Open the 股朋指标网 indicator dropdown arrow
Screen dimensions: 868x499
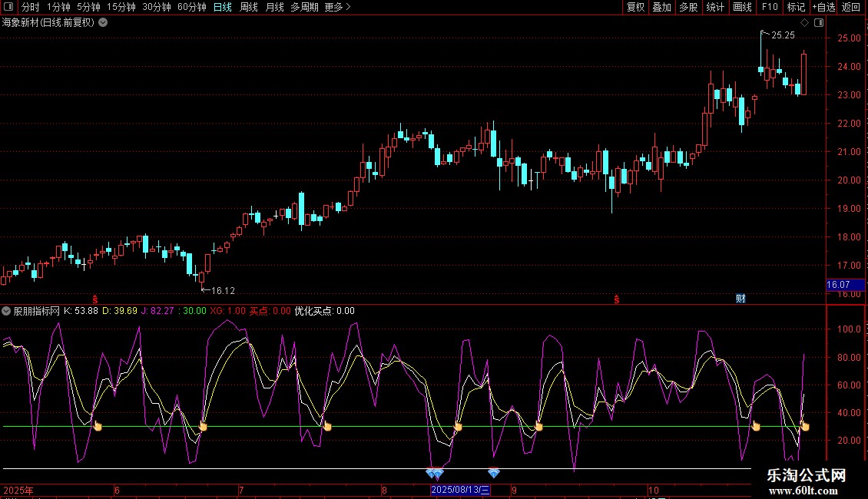7,311
